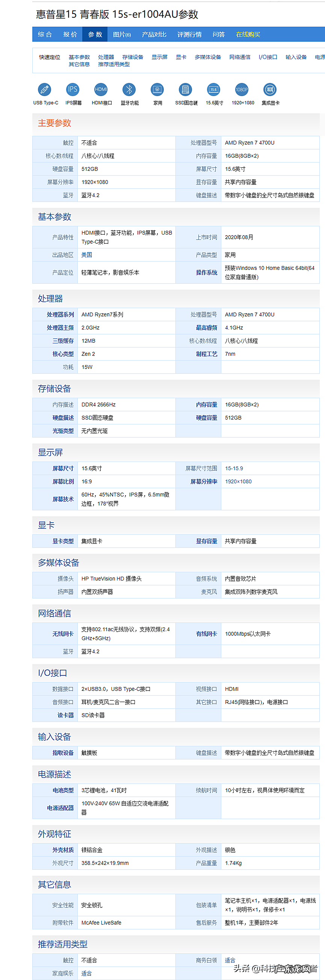The height and width of the screenshot is (980, 325).
Task: Click the 处理器系列 label link
Action: point(60,315)
